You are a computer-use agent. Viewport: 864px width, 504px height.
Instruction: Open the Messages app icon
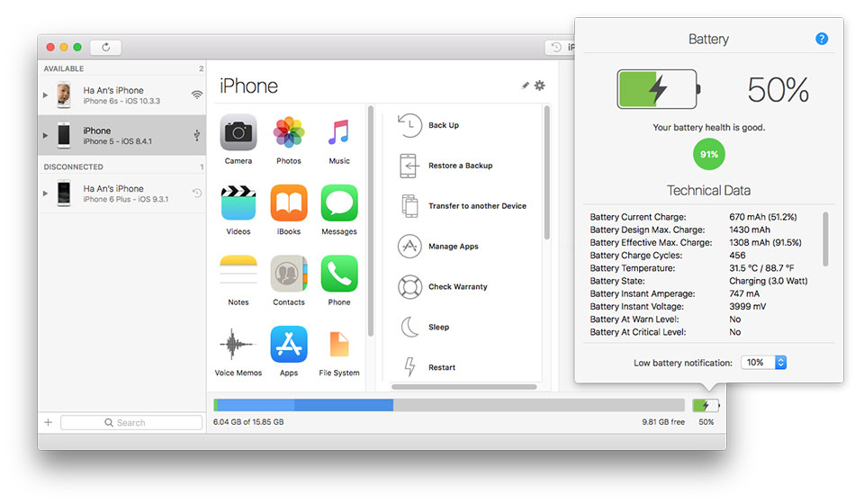339,202
